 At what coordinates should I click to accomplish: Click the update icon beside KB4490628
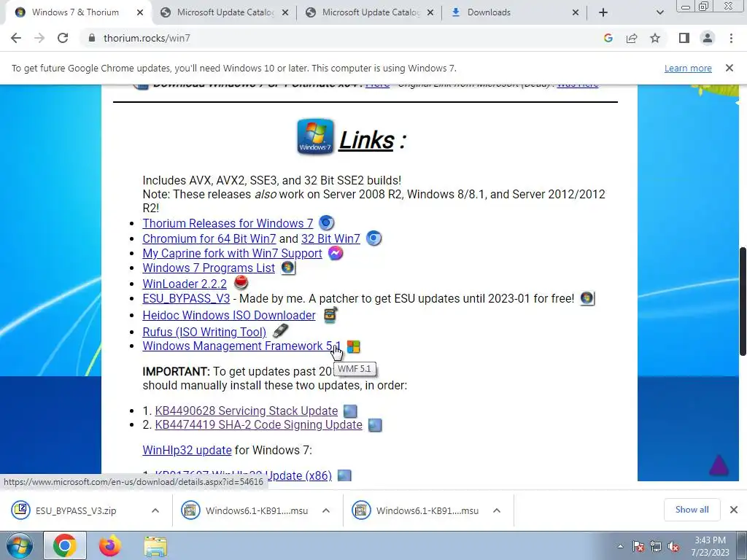pyautogui.click(x=350, y=411)
